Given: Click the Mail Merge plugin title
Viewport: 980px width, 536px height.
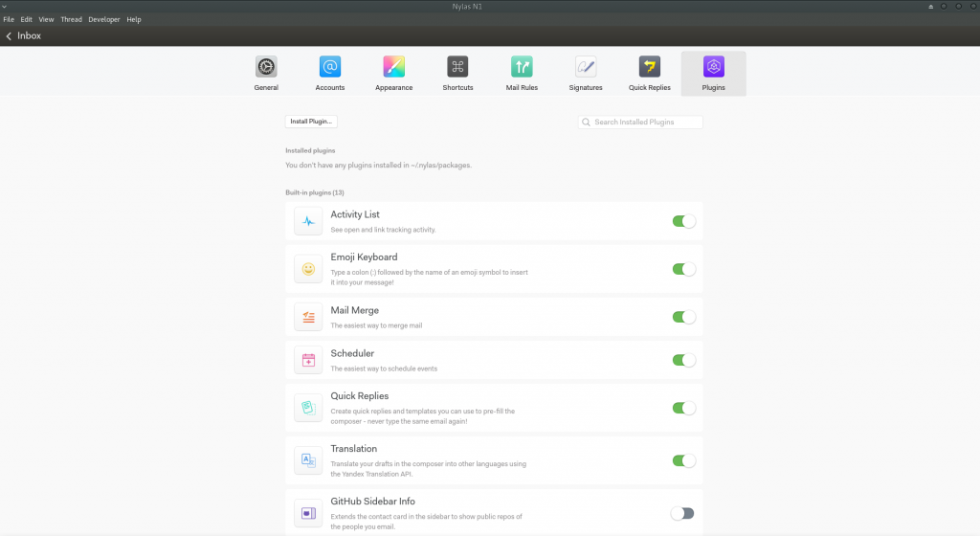Looking at the screenshot, I should (x=354, y=310).
